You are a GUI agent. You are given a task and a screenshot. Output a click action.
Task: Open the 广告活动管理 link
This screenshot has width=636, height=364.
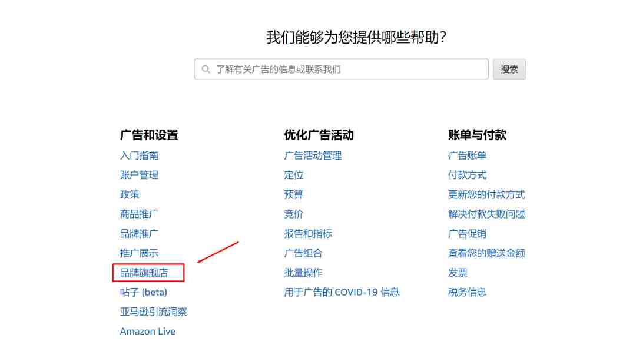click(313, 155)
